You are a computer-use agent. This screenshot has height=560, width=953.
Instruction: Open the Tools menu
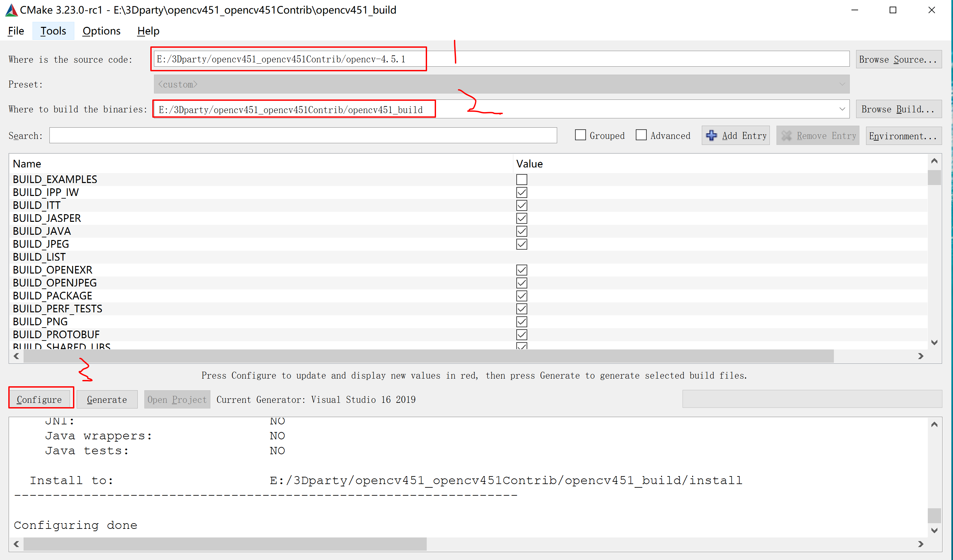[53, 31]
